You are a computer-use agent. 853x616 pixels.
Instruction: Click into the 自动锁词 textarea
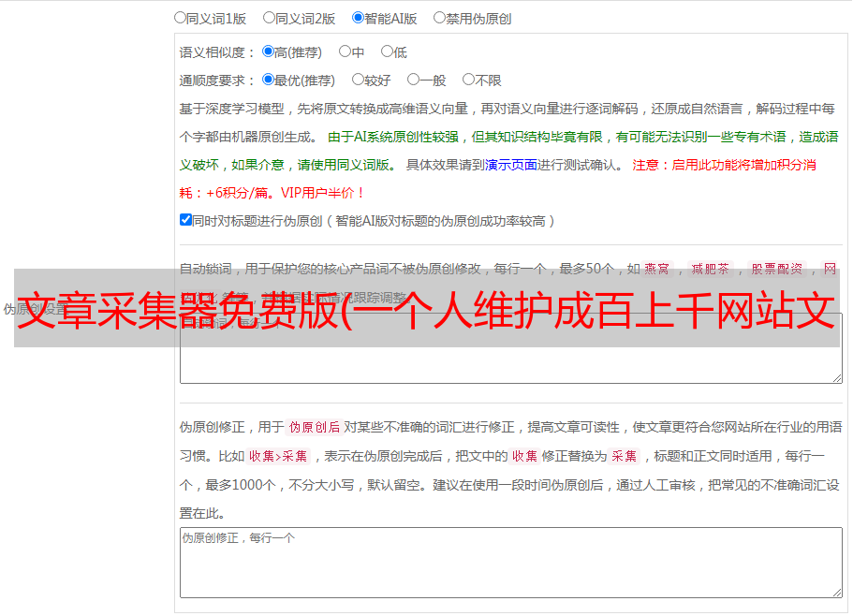pyautogui.click(x=511, y=348)
